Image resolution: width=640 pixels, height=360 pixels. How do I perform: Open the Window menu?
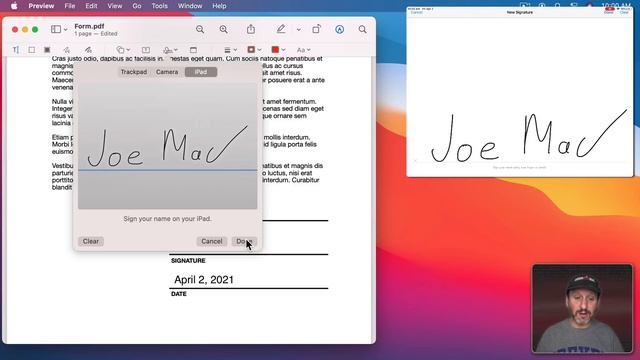click(190, 6)
